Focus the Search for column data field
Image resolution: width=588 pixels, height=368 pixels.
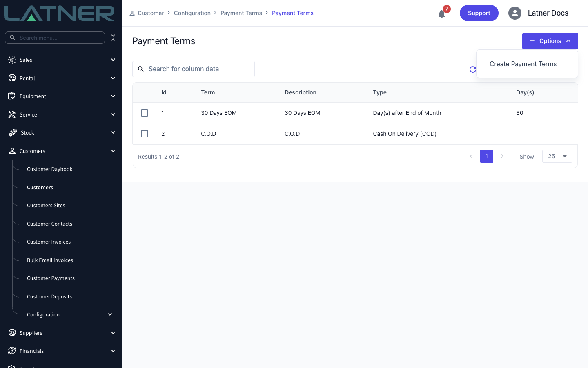pos(194,69)
